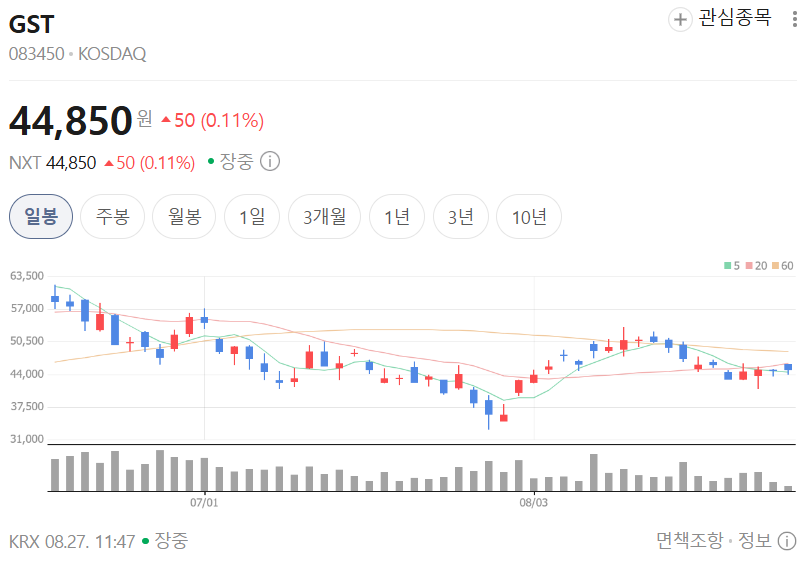Open the 정보 info link
Viewport: 812px width, 562px height.
[x=755, y=541]
